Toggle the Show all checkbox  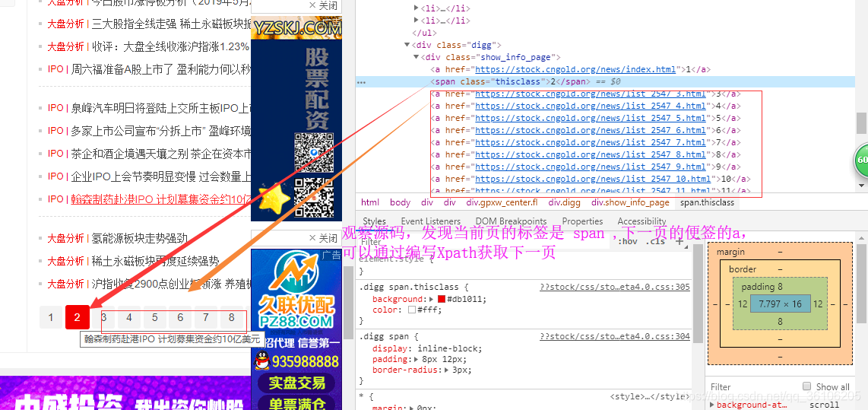(x=807, y=386)
